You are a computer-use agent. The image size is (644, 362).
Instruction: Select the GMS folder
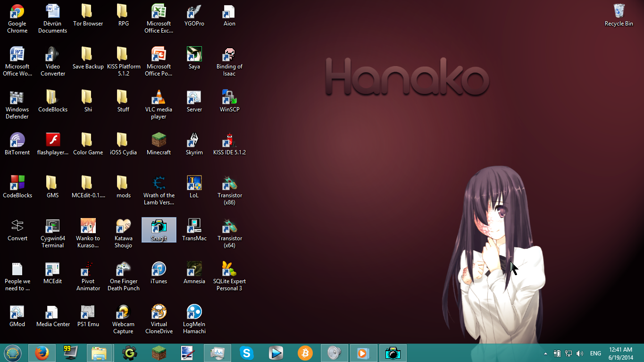point(53,187)
